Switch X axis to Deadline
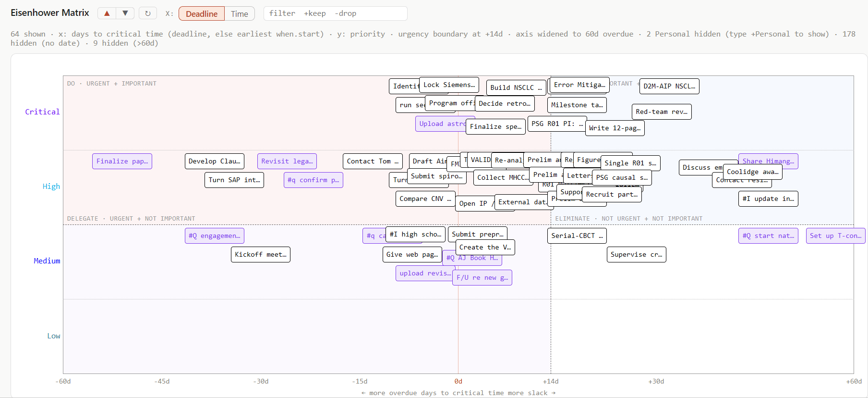868x398 pixels. [x=202, y=13]
